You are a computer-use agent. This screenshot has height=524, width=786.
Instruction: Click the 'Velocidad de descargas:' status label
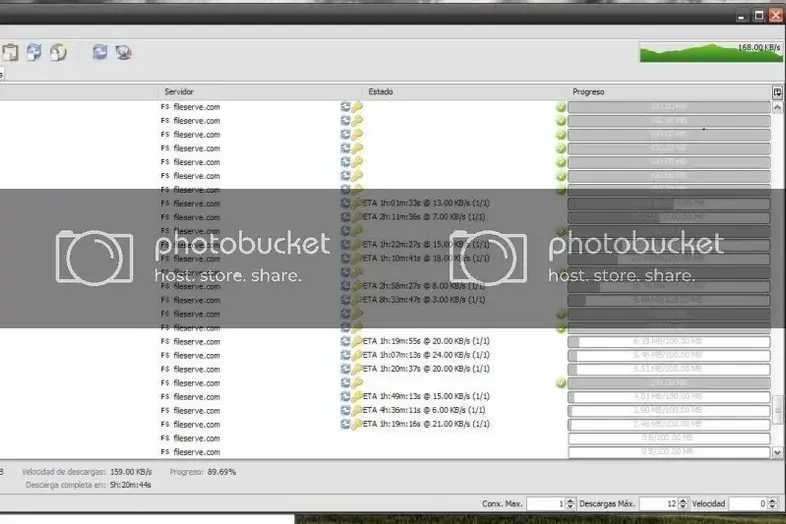pyautogui.click(x=64, y=472)
